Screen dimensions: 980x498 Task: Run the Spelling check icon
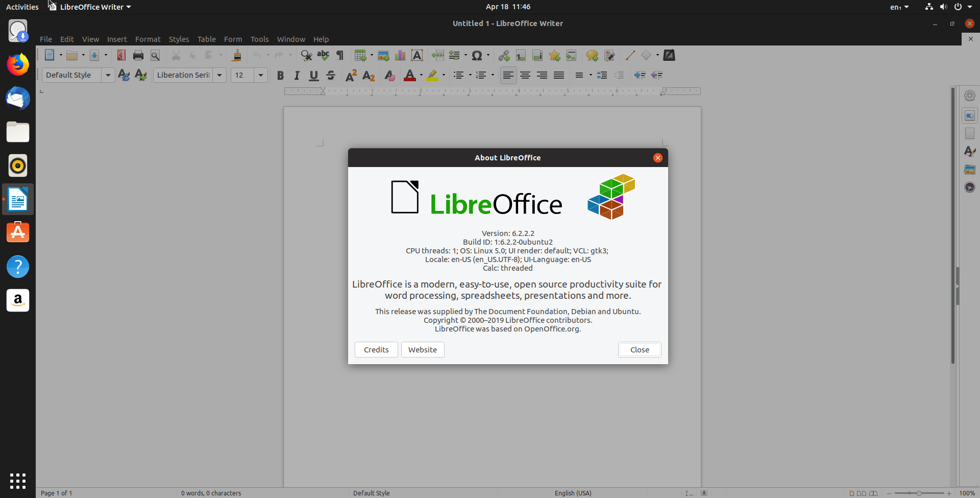click(x=323, y=55)
